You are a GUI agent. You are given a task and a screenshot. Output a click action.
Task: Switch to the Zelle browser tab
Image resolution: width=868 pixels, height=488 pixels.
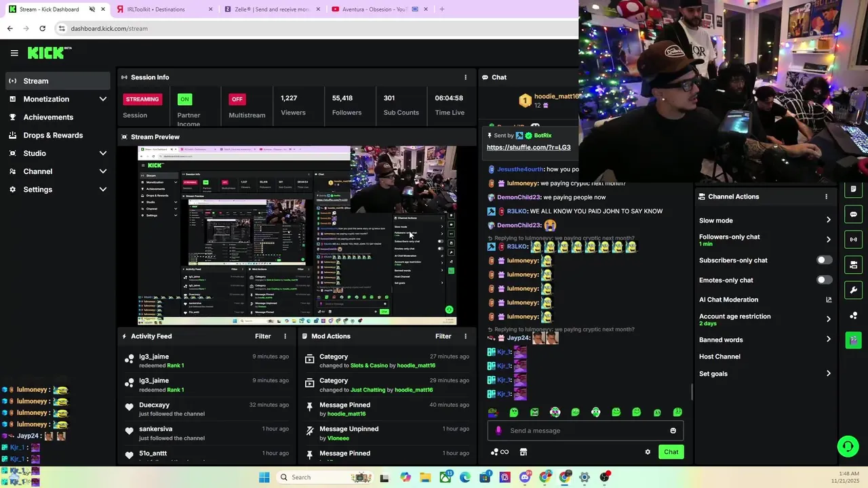pos(271,9)
